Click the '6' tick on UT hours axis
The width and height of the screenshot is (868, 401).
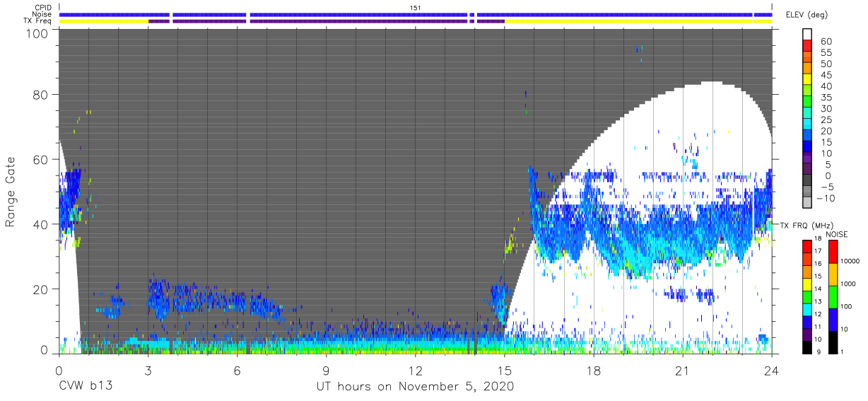tap(237, 370)
